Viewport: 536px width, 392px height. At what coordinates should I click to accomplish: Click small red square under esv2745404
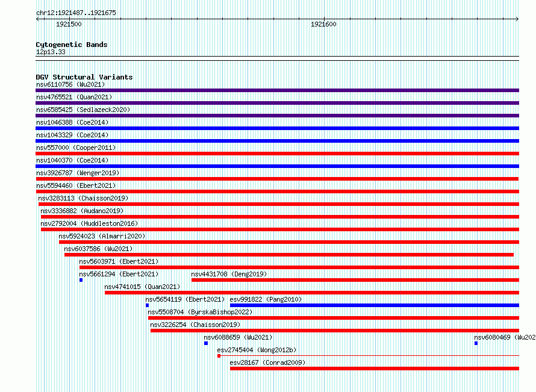[219, 356]
